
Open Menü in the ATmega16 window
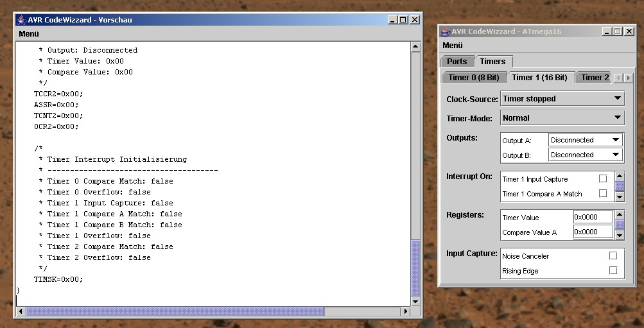pos(453,46)
